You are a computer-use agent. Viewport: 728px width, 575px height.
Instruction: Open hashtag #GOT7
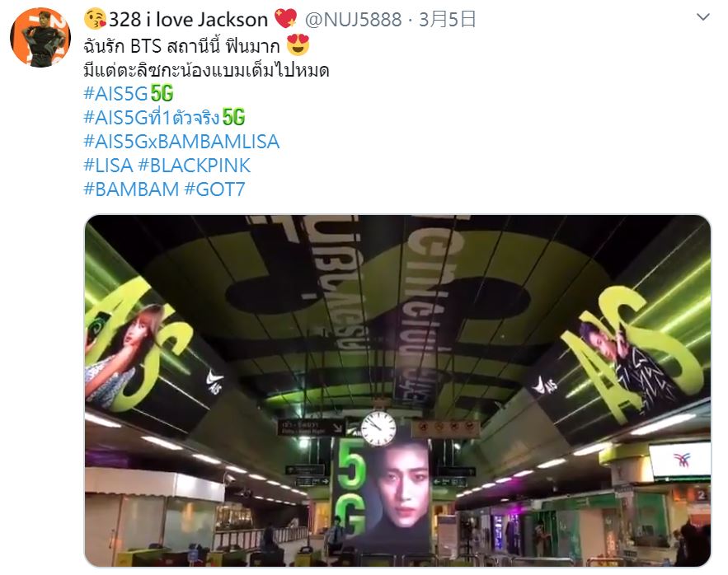pos(214,189)
